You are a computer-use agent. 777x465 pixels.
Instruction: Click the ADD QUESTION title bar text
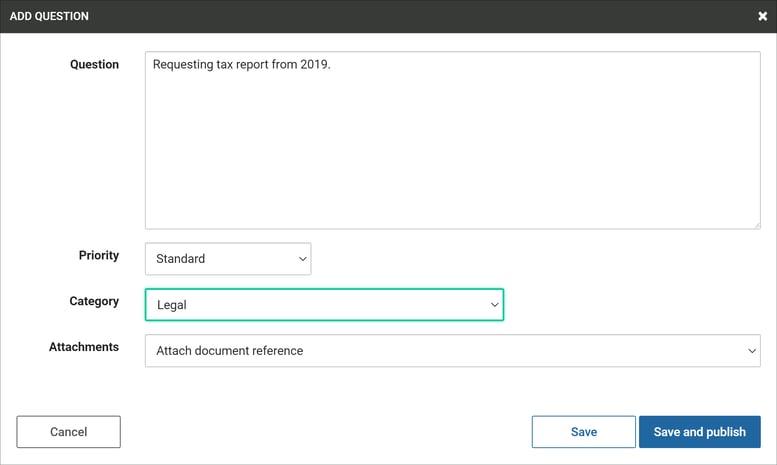click(49, 17)
